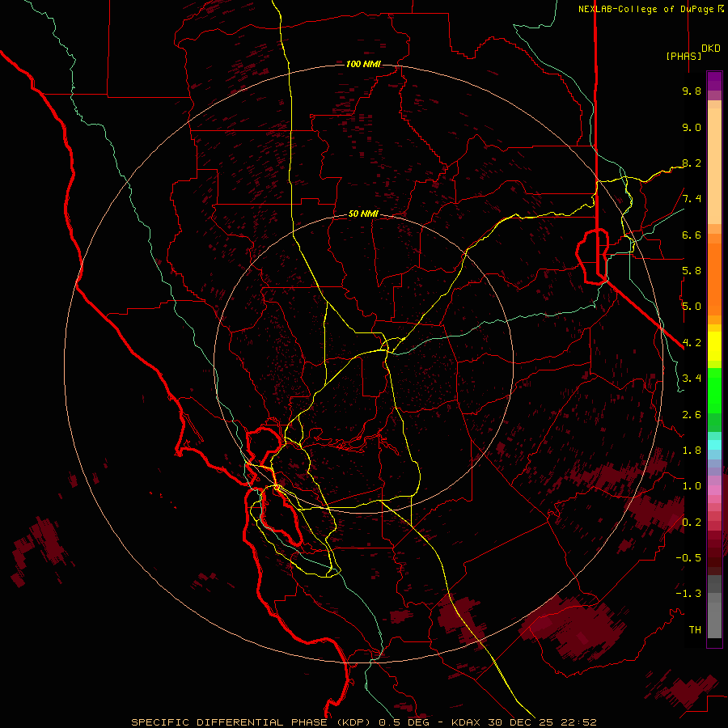Click the "30 DEC 25" date text

(x=519, y=722)
